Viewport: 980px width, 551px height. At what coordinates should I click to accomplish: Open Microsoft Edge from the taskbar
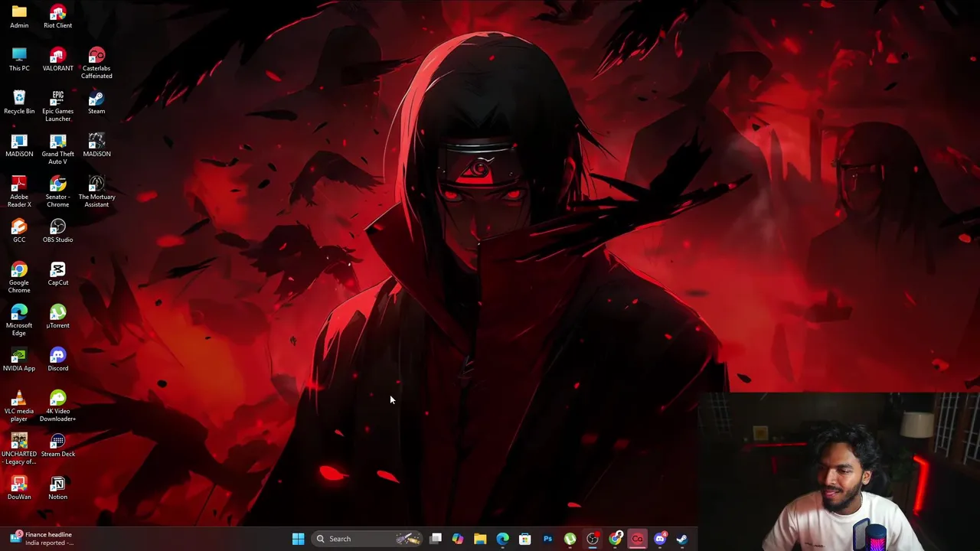point(502,539)
